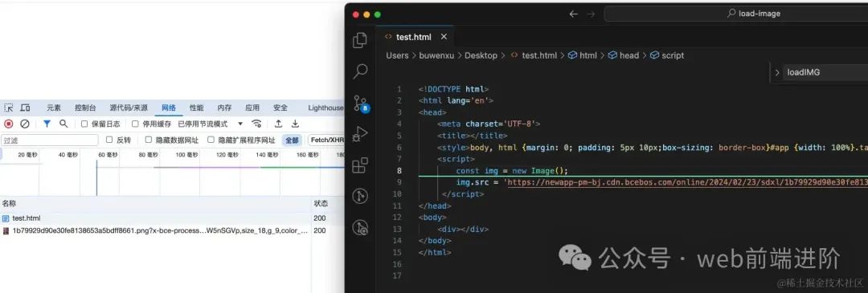Switch to the 安全 DevTools tab
This screenshot has width=868, height=293.
coord(280,108)
